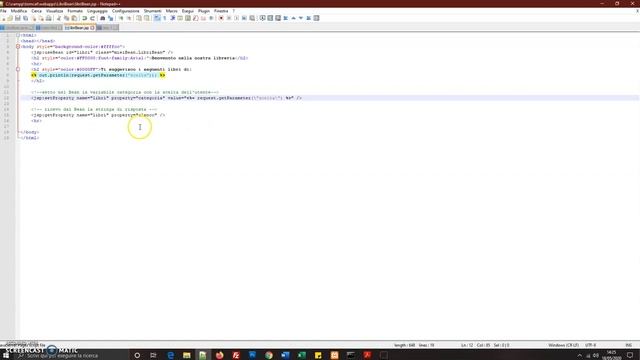This screenshot has height=360, width=640.
Task: Print the file using Print icon
Action: pos(49,18)
